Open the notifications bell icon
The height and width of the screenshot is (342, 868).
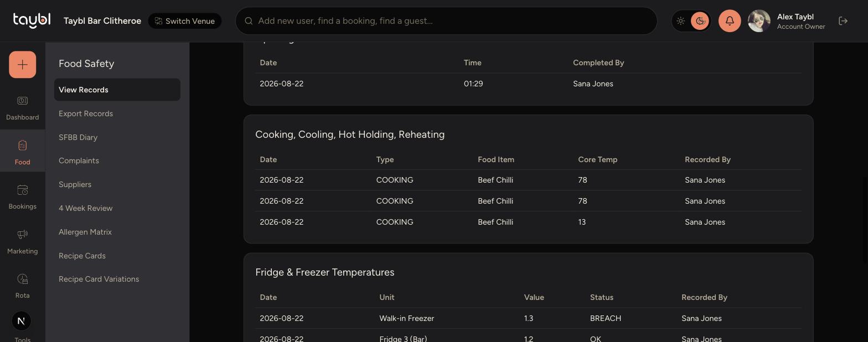click(x=730, y=21)
